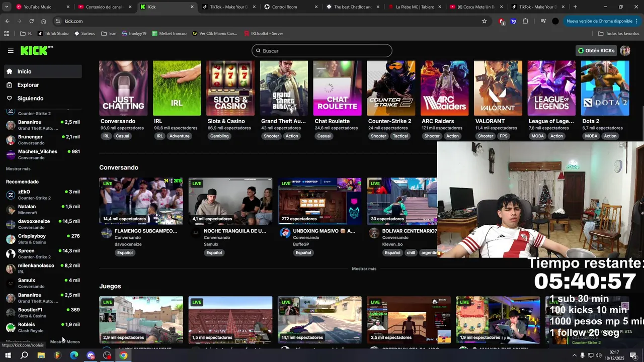Image resolution: width=644 pixels, height=362 pixels.
Task: Switch to La Plebe MC Tablero tab
Action: point(415,7)
